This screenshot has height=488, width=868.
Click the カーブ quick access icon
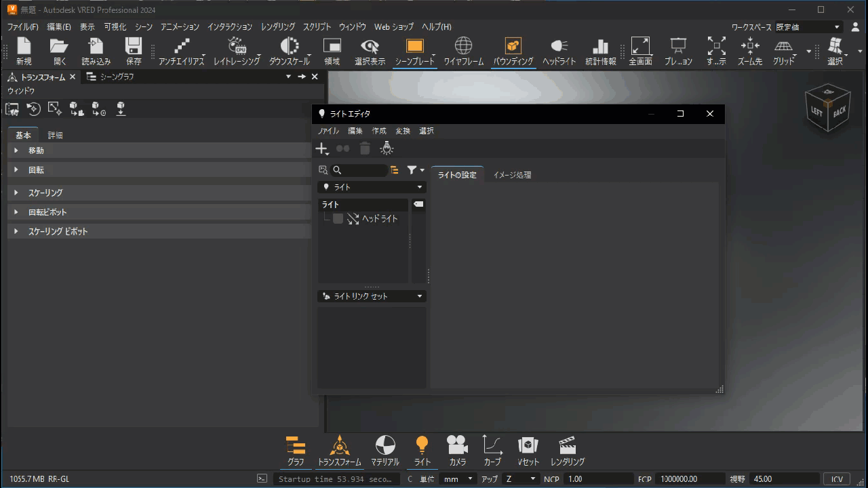point(492,451)
